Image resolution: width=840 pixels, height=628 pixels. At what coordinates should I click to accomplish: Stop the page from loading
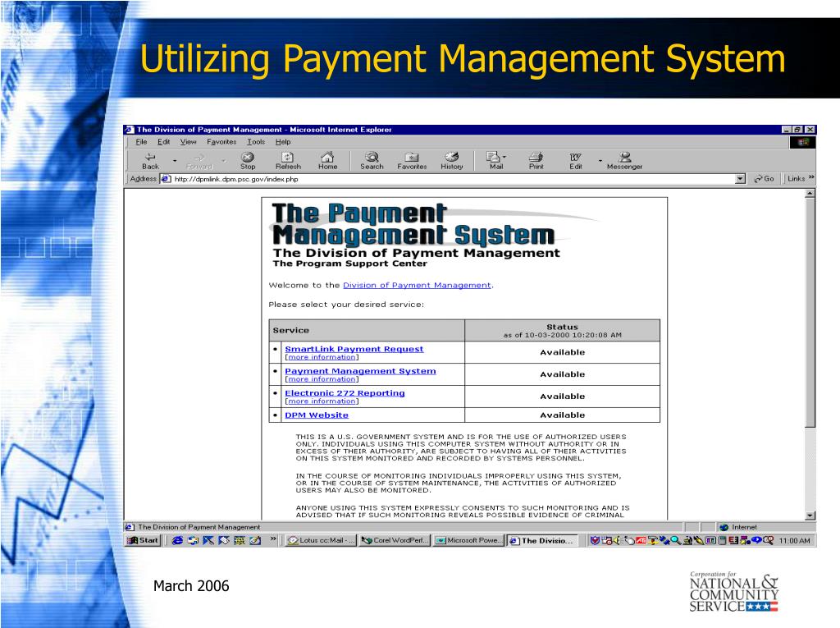[248, 161]
